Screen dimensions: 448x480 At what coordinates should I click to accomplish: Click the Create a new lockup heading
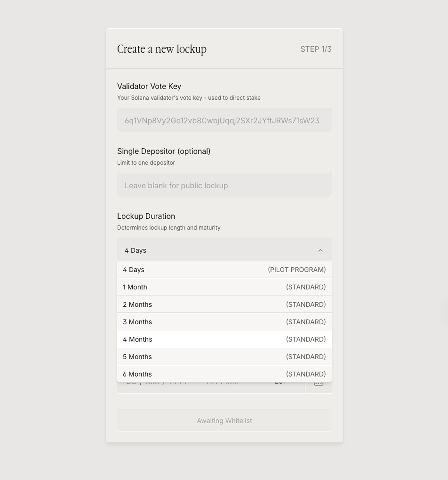coord(162,49)
